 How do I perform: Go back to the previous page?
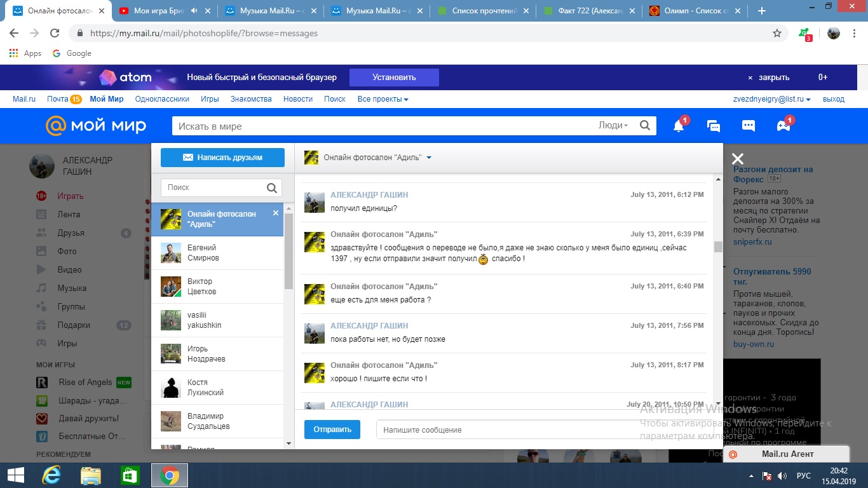pos(14,33)
